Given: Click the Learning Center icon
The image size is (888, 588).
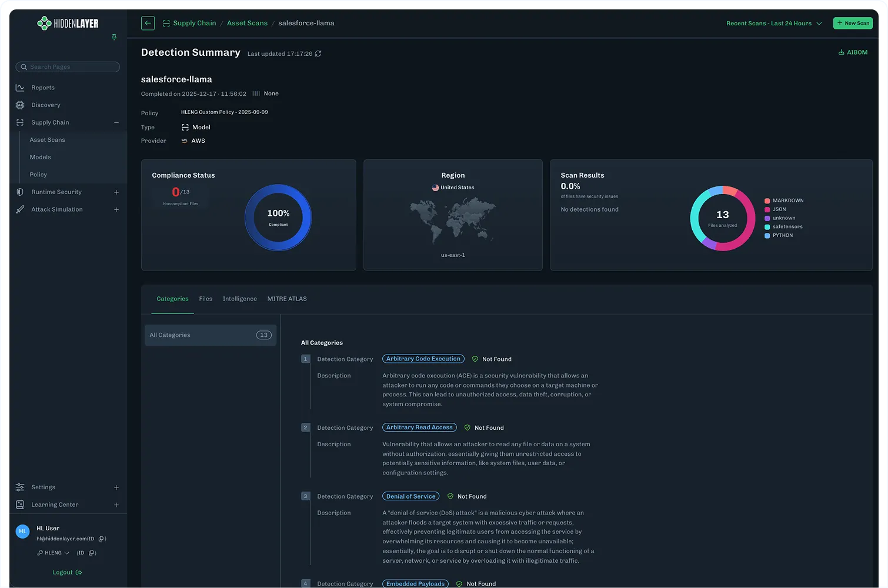Looking at the screenshot, I should click(20, 505).
